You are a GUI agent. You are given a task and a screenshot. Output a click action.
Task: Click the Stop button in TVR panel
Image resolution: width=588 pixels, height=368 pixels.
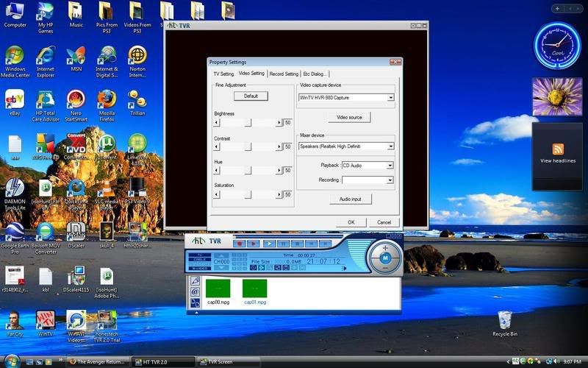[x=298, y=244]
